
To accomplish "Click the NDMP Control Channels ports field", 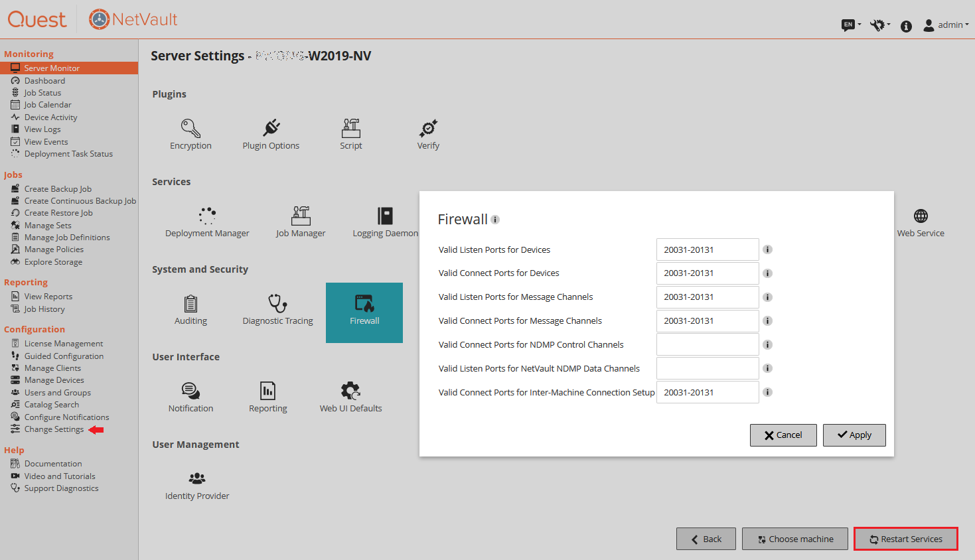I will pos(708,345).
